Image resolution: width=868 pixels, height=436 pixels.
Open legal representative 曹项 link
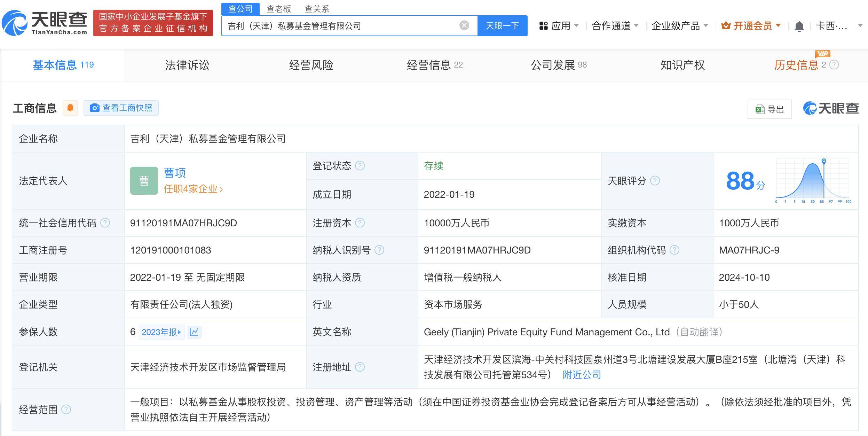pyautogui.click(x=175, y=173)
